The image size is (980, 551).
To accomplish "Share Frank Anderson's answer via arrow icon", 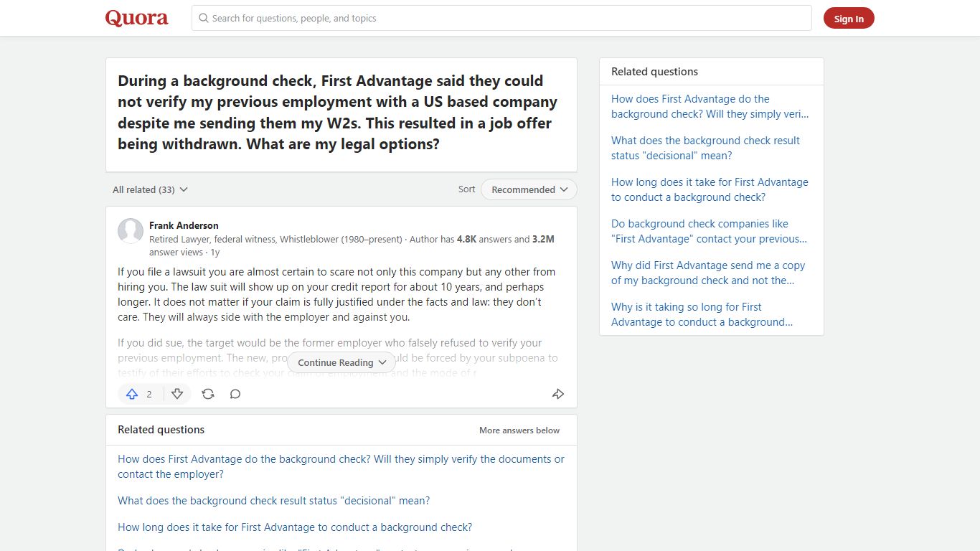I will click(558, 394).
